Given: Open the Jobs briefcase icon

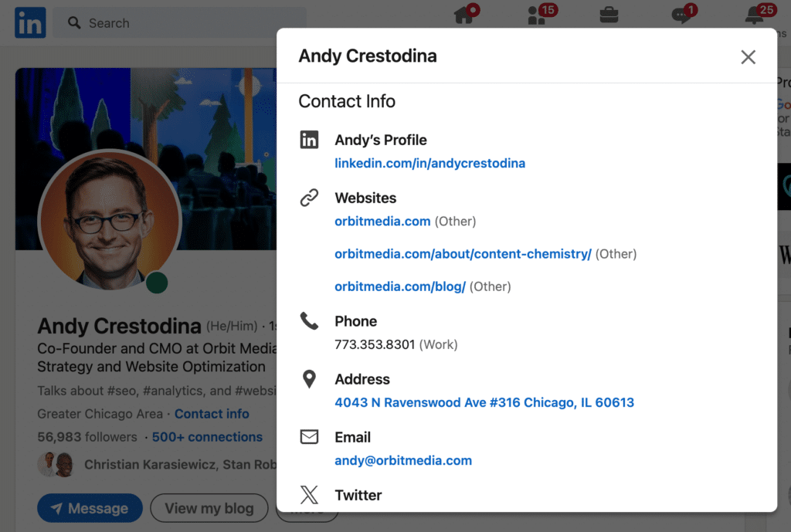Looking at the screenshot, I should [609, 15].
